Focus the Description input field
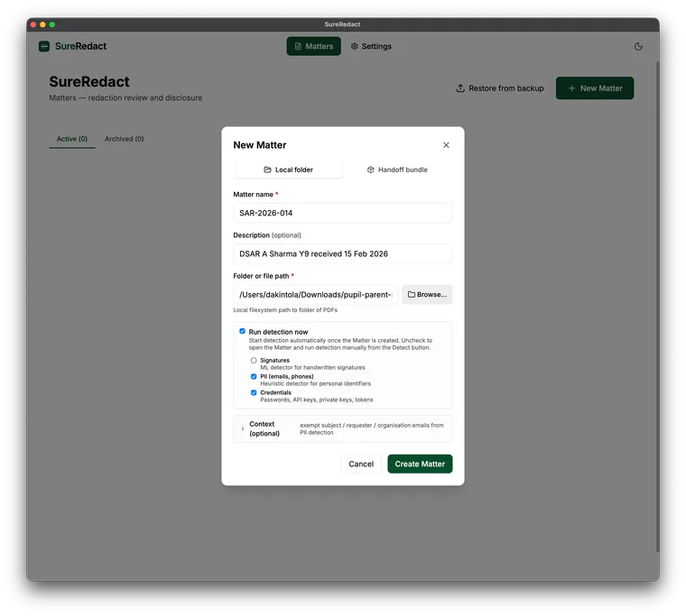The width and height of the screenshot is (686, 616). click(343, 253)
